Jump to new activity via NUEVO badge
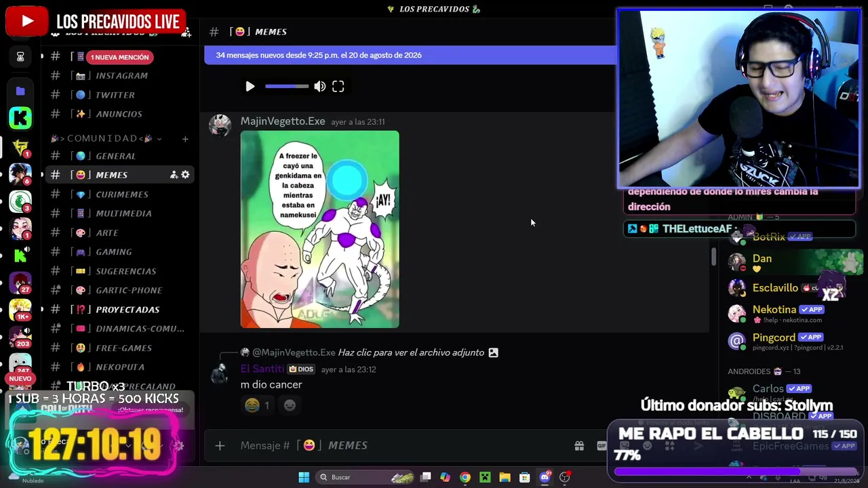Screen dimensions: 868x488 point(20,379)
